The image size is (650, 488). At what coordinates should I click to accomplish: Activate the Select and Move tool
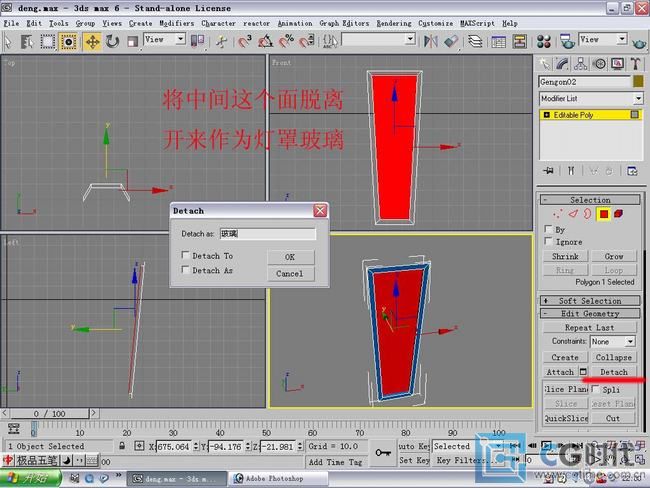[x=92, y=41]
